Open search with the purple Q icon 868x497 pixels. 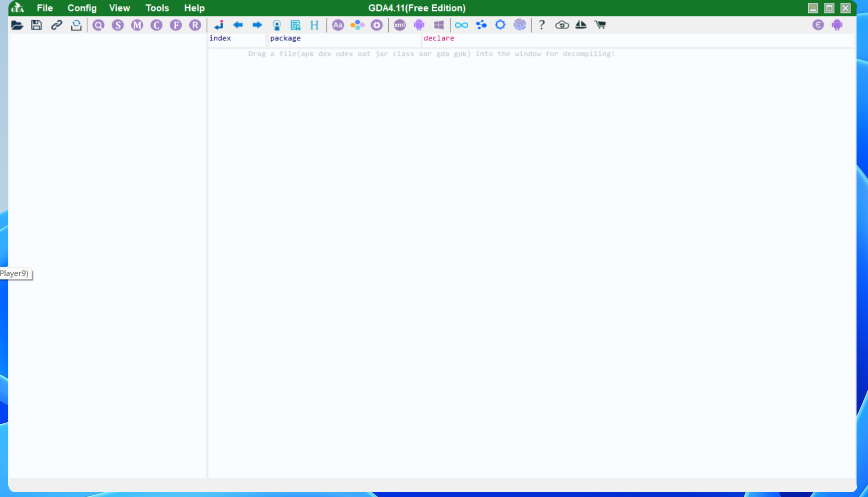(x=98, y=25)
